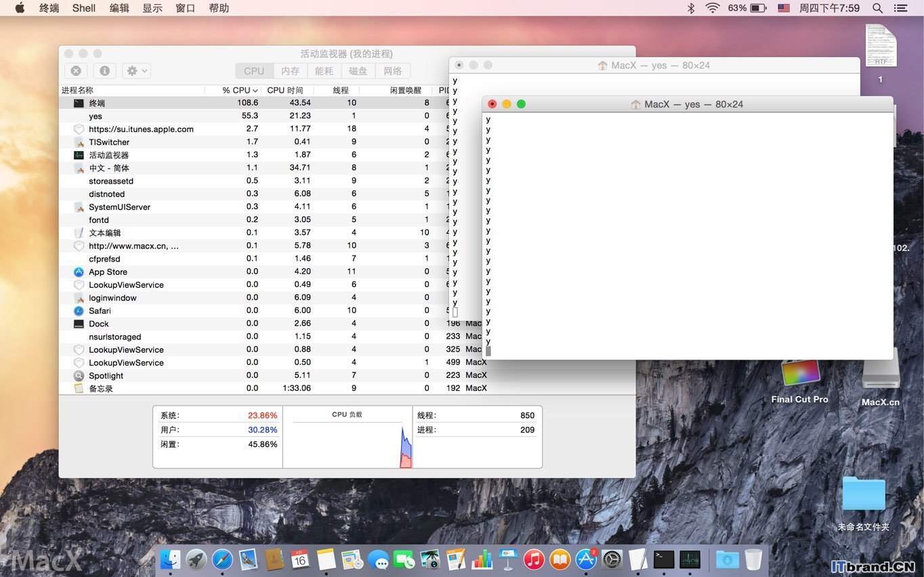This screenshot has width=924, height=577.
Task: Open Finder from the Dock
Action: click(x=170, y=559)
